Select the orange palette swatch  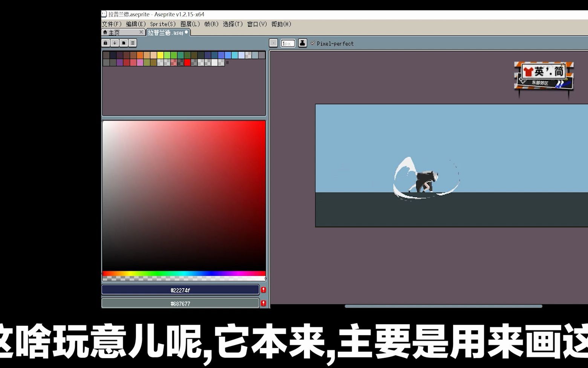coord(140,55)
